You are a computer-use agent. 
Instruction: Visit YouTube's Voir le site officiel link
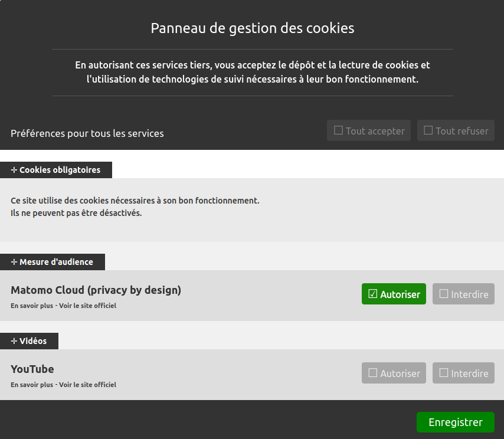pyautogui.click(x=87, y=385)
